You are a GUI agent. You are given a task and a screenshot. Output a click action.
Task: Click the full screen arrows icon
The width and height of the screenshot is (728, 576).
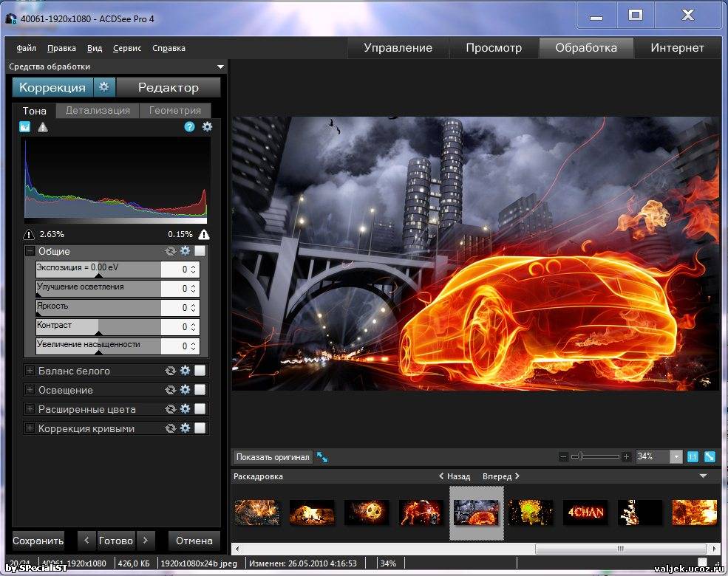322,457
